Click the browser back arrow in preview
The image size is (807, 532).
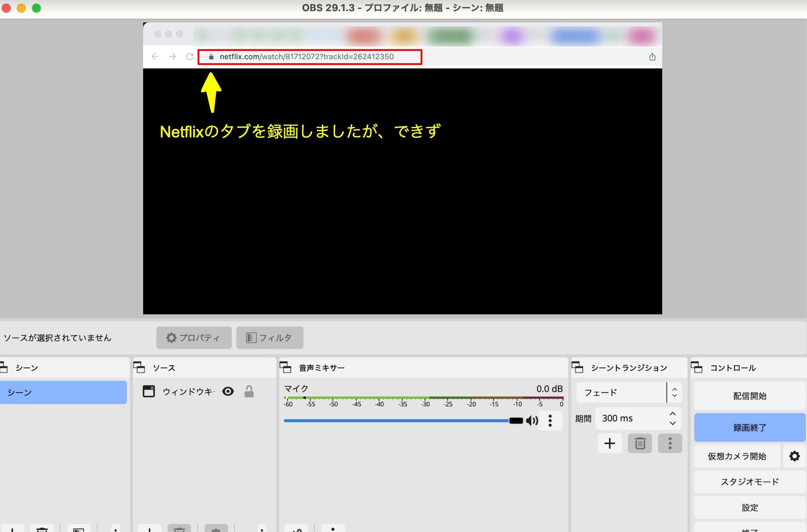(x=155, y=56)
